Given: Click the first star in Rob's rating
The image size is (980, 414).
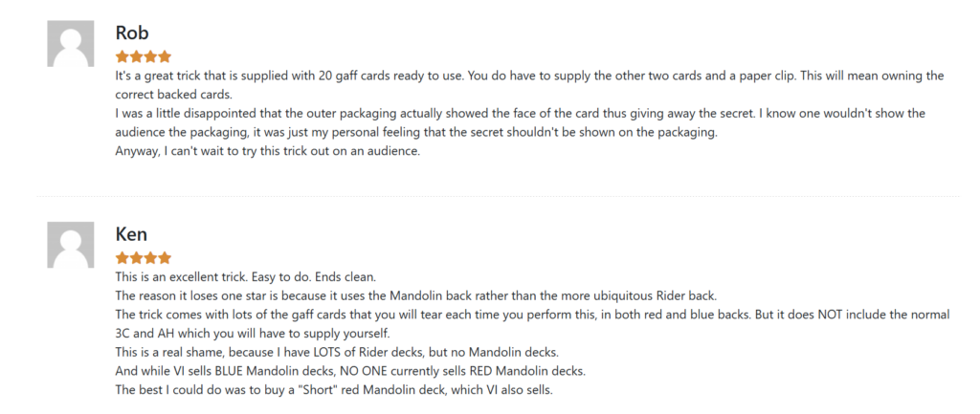Looking at the screenshot, I should click(x=122, y=56).
